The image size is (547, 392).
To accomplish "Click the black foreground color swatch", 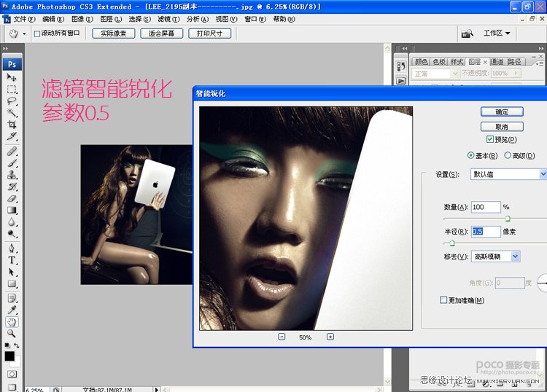I will [9, 356].
